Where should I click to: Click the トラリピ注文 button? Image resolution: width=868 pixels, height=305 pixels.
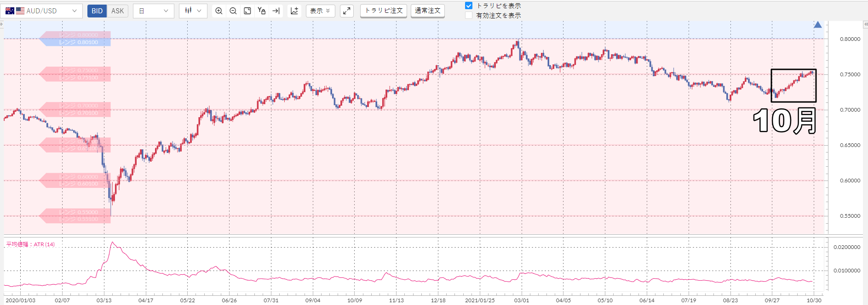[384, 11]
